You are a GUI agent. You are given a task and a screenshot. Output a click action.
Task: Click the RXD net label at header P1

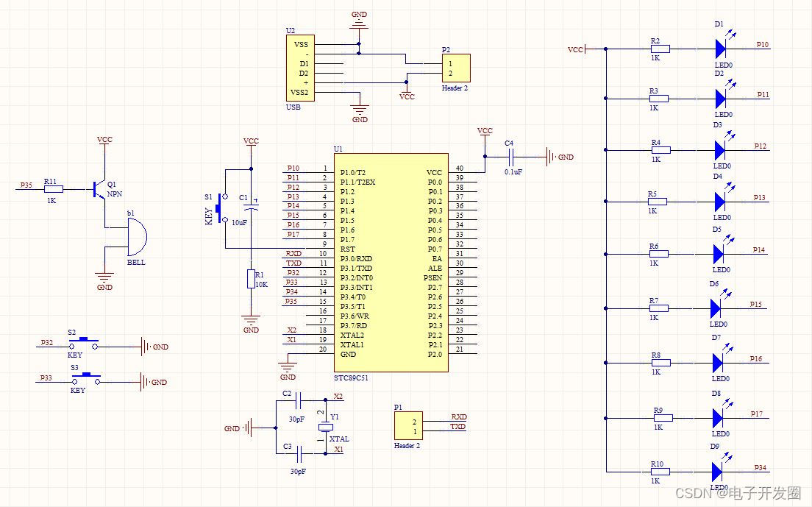click(459, 417)
